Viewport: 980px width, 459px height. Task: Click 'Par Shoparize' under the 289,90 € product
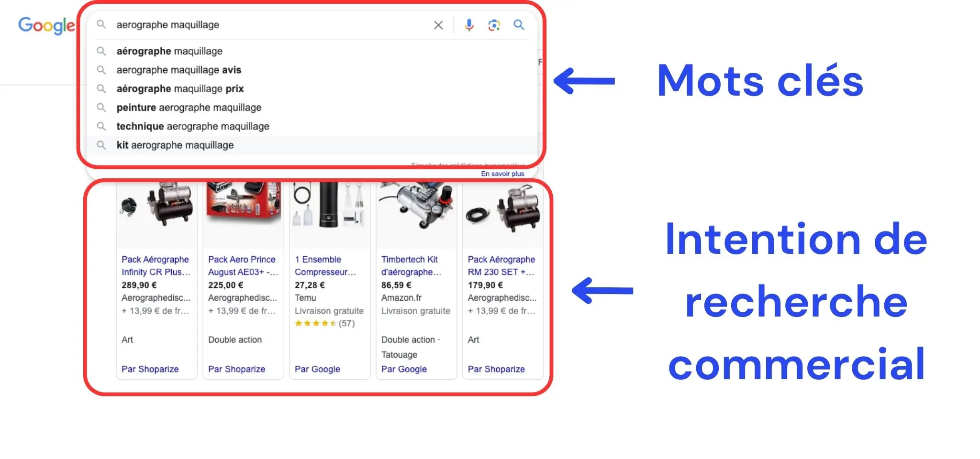tap(150, 369)
